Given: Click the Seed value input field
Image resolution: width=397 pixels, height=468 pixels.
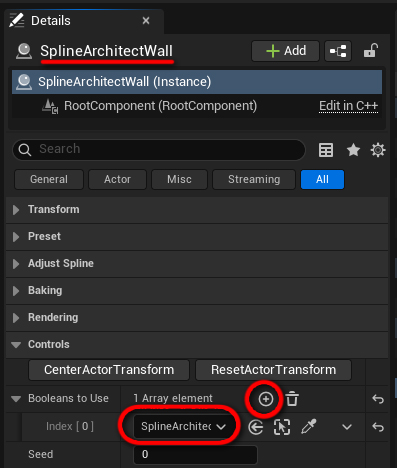Looking at the screenshot, I should point(195,455).
